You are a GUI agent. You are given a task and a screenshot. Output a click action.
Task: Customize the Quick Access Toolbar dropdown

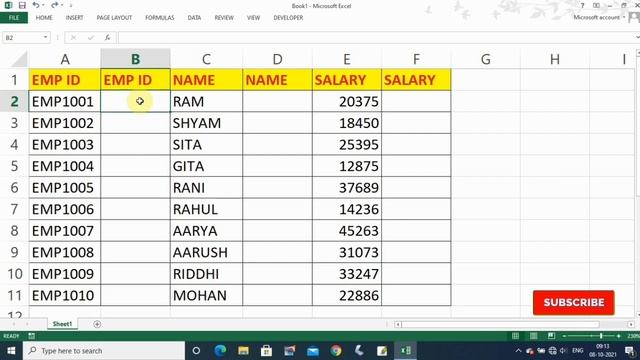pos(71,6)
